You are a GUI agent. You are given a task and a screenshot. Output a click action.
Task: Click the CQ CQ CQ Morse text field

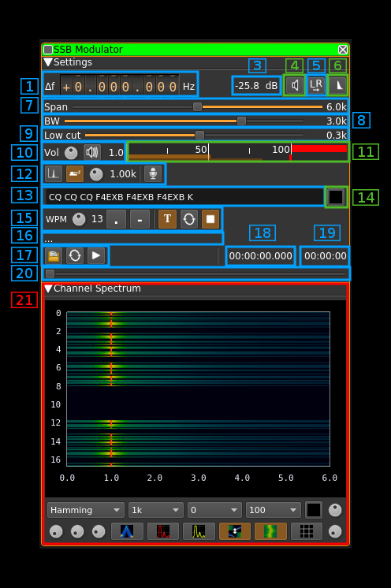tap(184, 197)
